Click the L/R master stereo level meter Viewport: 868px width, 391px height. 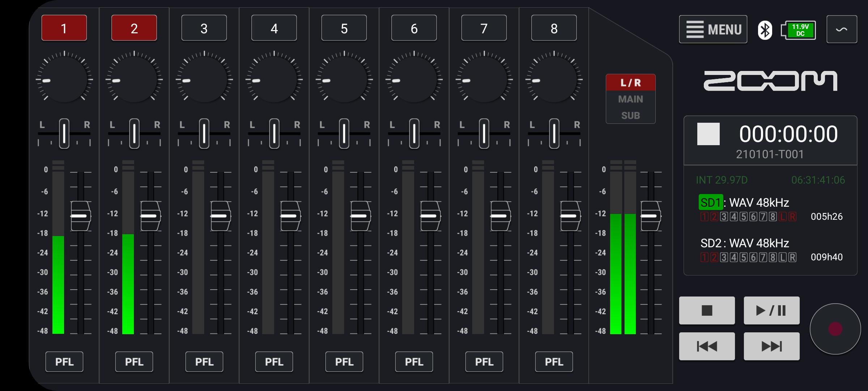(x=623, y=247)
